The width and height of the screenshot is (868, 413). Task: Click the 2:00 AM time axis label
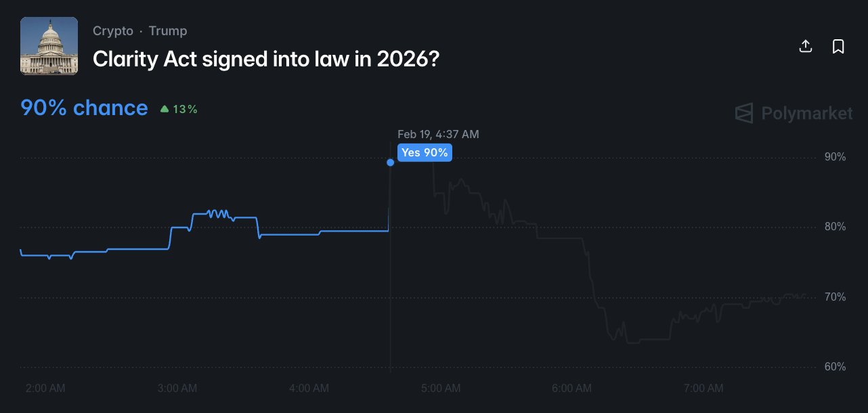pyautogui.click(x=45, y=388)
